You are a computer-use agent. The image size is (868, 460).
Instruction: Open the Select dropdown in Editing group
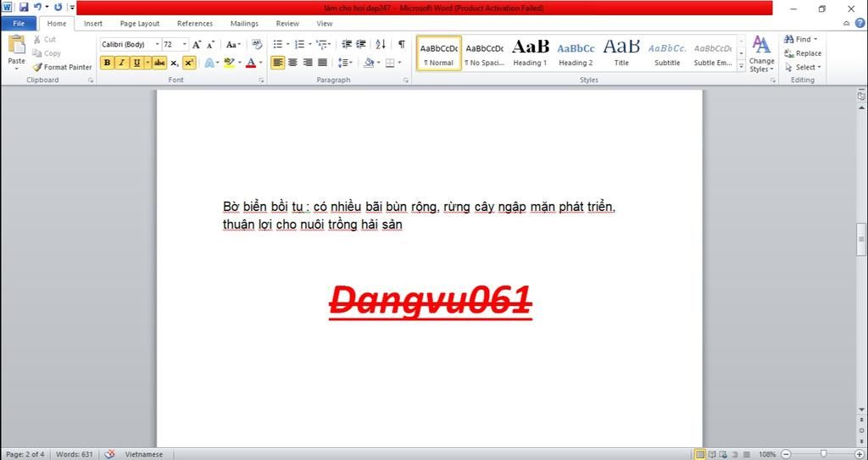point(803,67)
